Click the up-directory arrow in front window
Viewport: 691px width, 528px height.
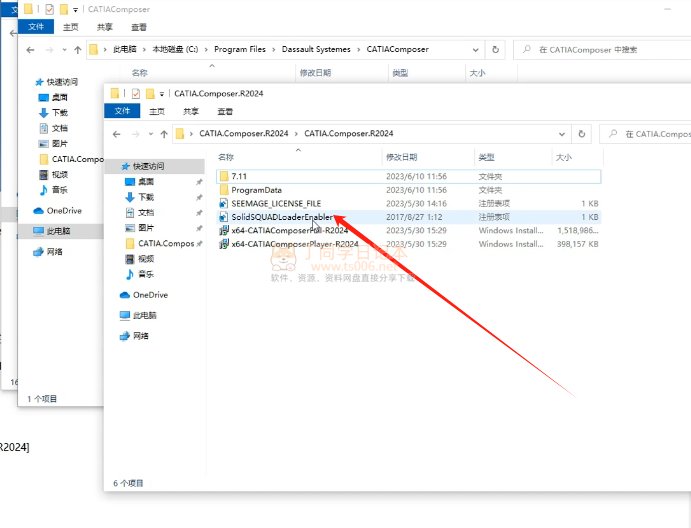tap(162, 133)
